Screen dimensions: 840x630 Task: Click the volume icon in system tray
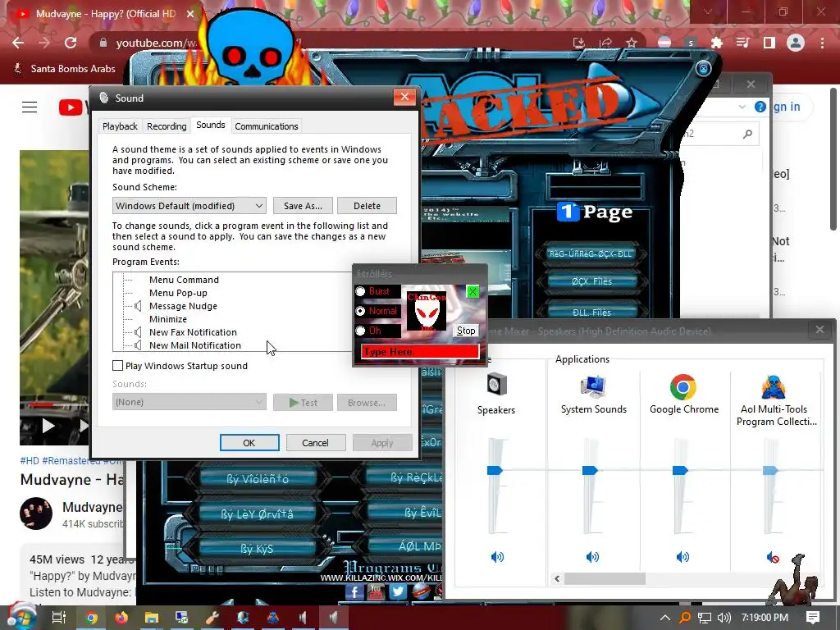point(724,618)
